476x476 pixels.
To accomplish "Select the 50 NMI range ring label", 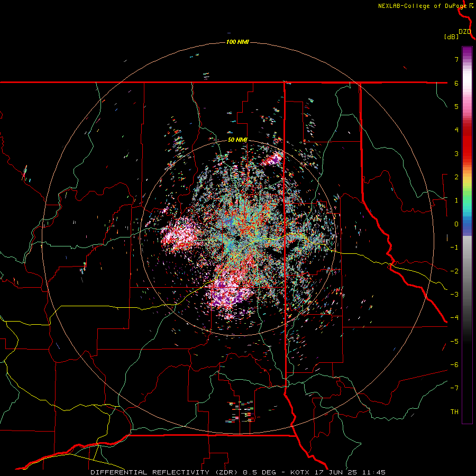I will [237, 140].
